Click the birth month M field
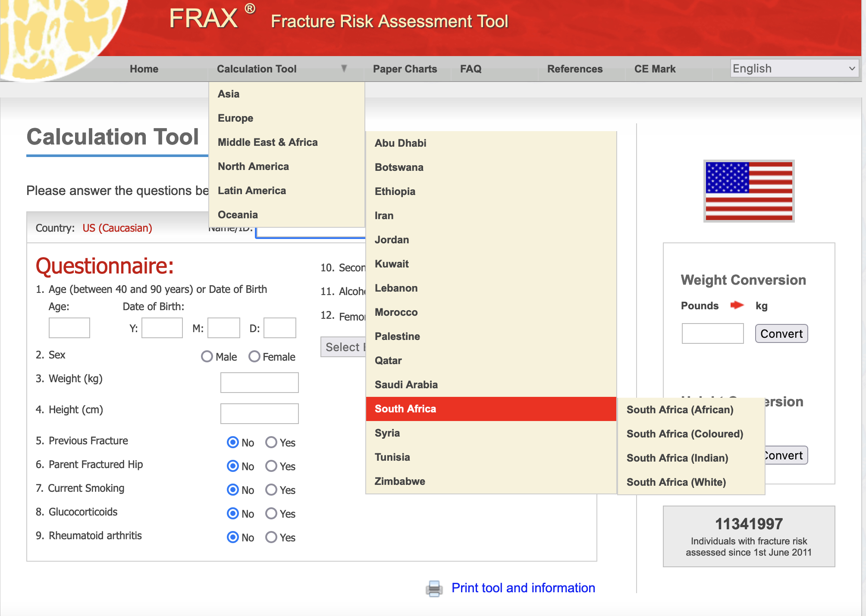The width and height of the screenshot is (866, 616). [224, 328]
